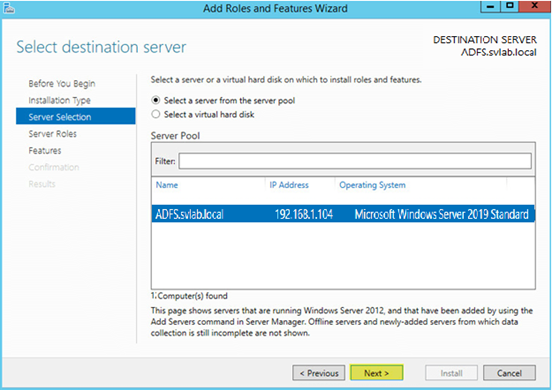
Task: Minimize the wizard window
Action: pos(491,6)
